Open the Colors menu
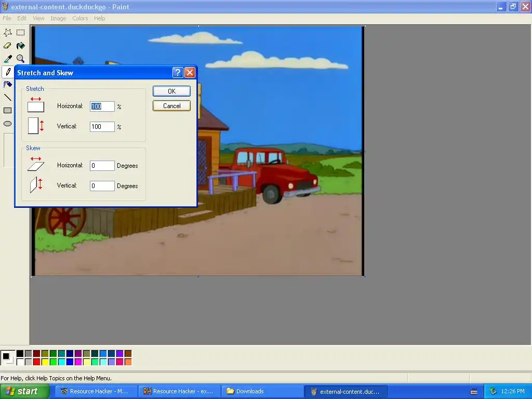The image size is (532, 399). [80, 18]
